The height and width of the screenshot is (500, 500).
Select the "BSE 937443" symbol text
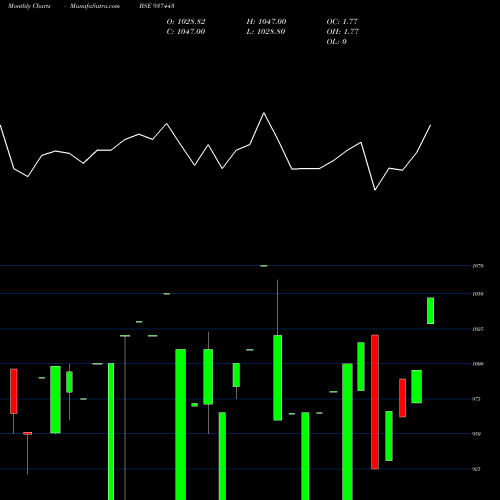click(x=157, y=6)
